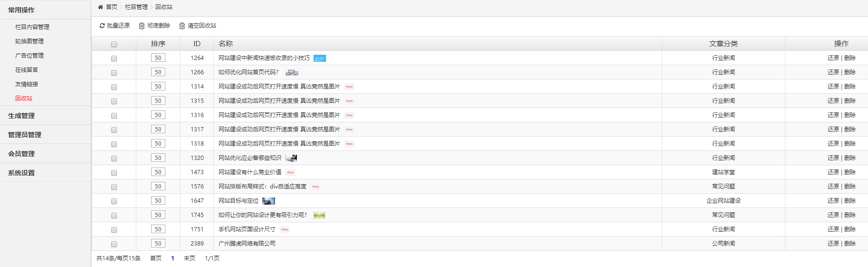
Task: Click 还原 for article 1473
Action: click(x=833, y=172)
